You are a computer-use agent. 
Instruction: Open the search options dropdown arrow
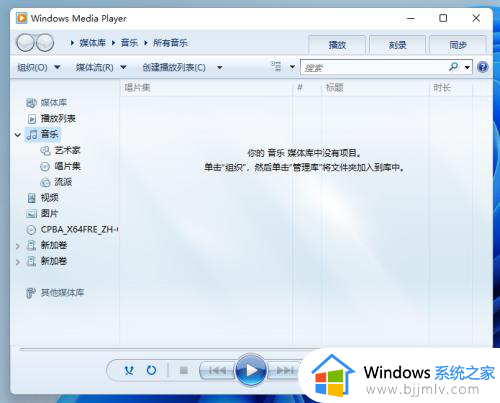(x=467, y=67)
